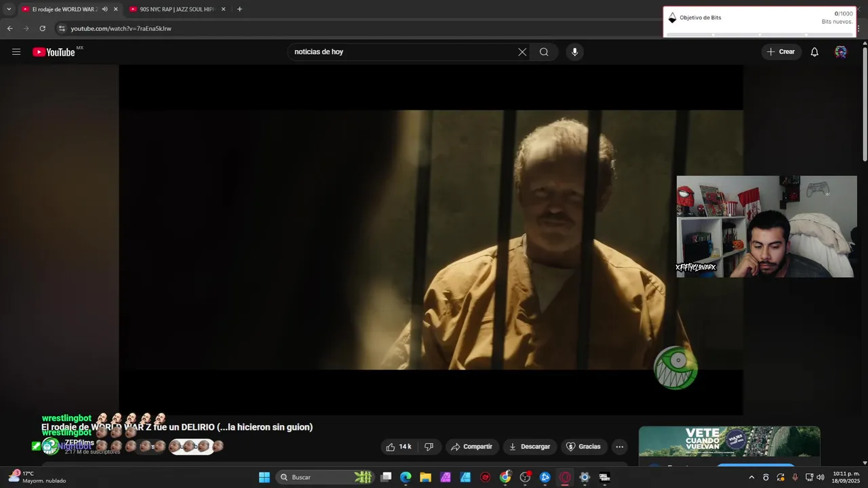Open Settings gear from taskbar

(x=585, y=477)
